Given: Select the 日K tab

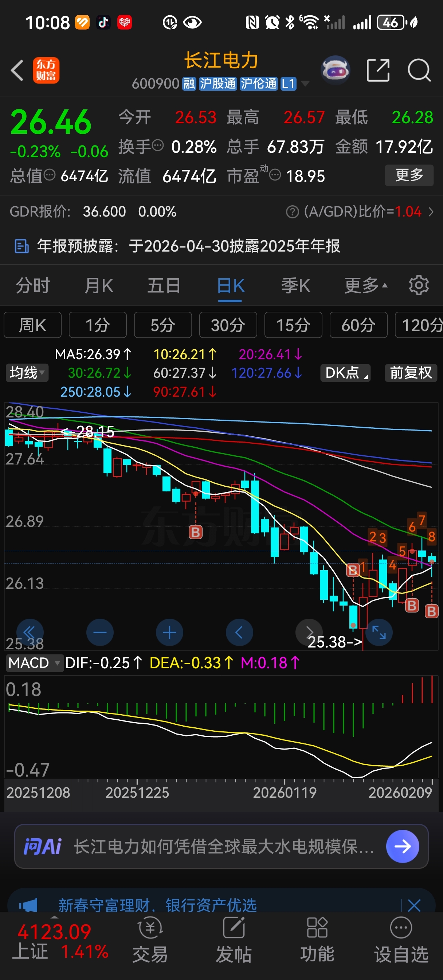Looking at the screenshot, I should [231, 285].
